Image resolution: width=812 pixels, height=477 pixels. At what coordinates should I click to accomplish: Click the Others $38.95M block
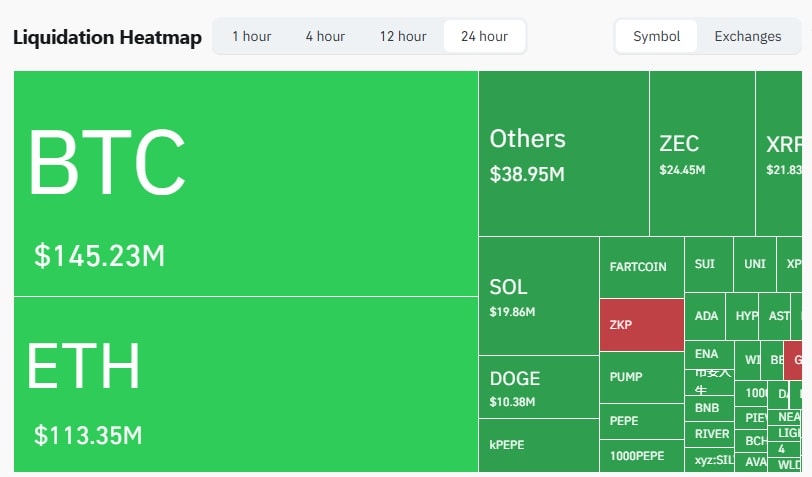[x=563, y=154]
